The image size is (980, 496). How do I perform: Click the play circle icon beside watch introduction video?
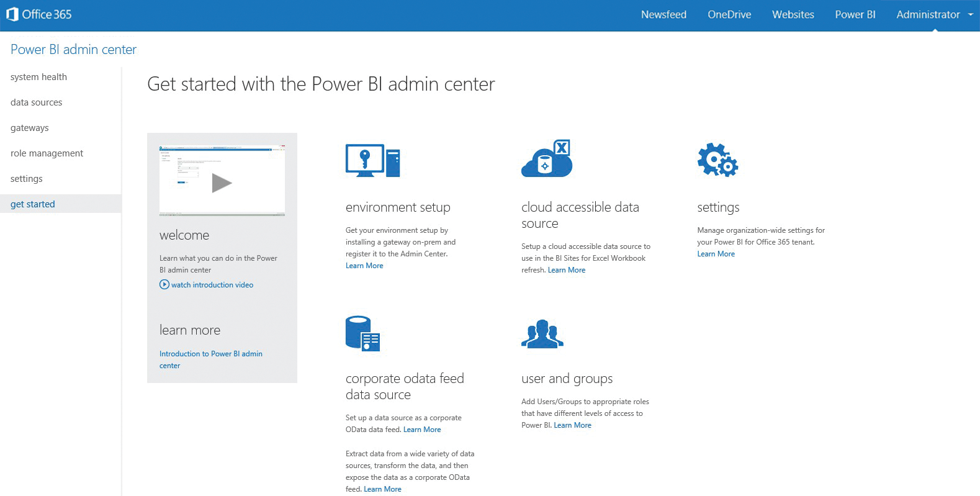164,284
